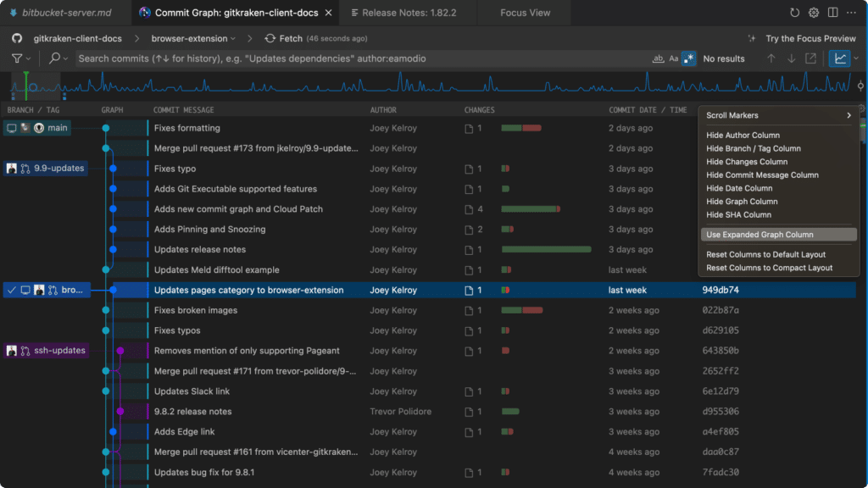Toggle match case Aa search option
The height and width of the screenshot is (488, 868).
[x=673, y=58]
